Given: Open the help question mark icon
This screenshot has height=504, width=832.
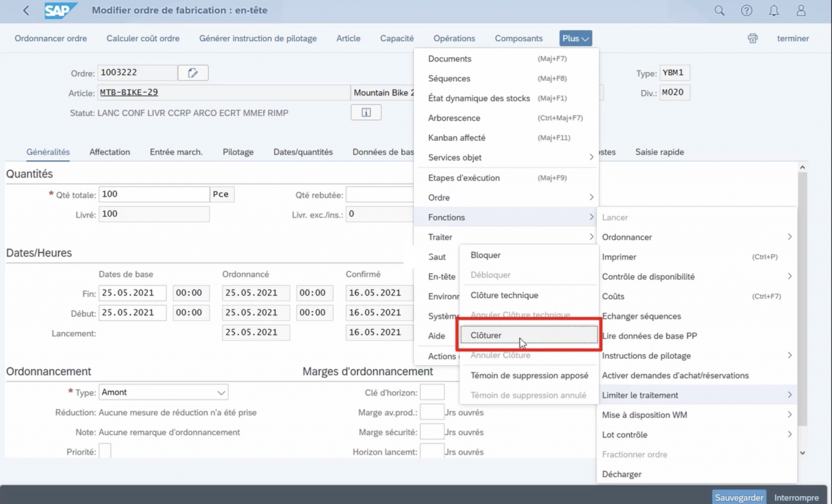Looking at the screenshot, I should pos(746,10).
